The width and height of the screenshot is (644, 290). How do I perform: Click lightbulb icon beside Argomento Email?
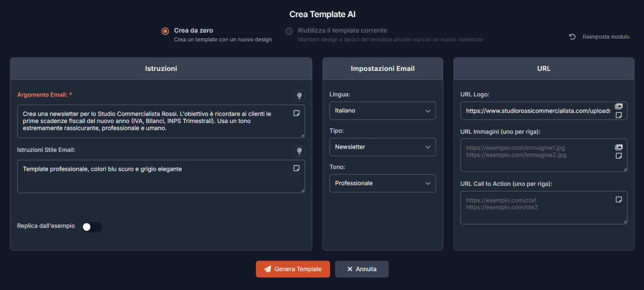pos(299,96)
